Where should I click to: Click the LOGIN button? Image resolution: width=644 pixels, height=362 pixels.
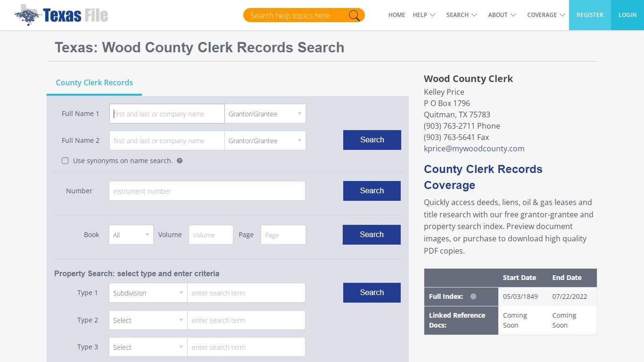[x=627, y=15]
